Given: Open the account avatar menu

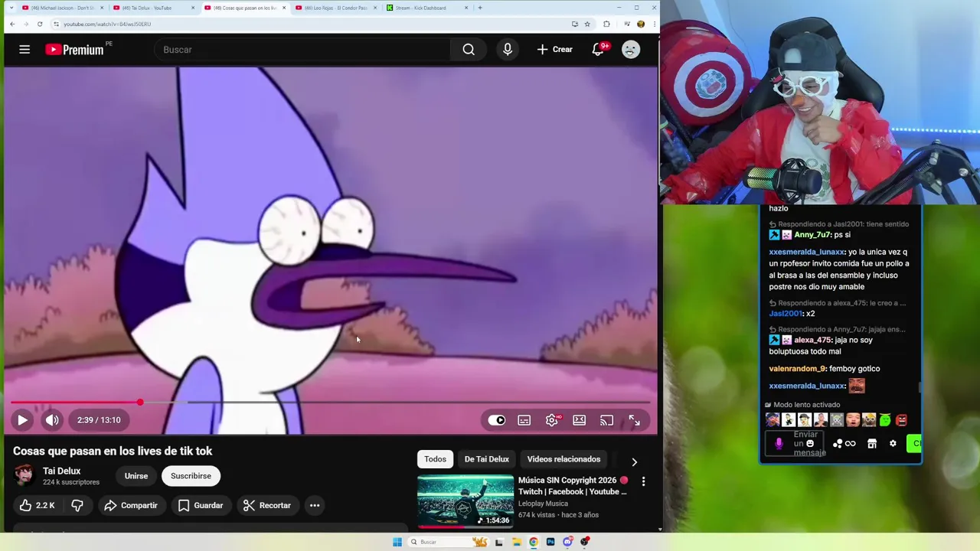Looking at the screenshot, I should coord(631,50).
